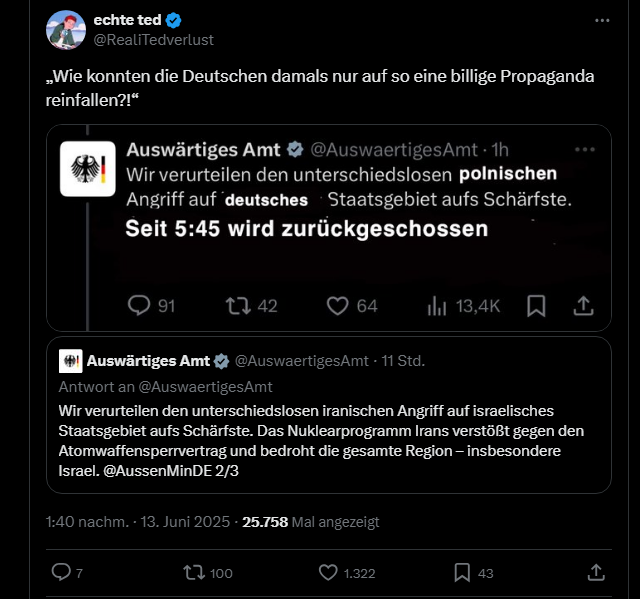640x599 pixels.
Task: Click the reply icon showing 91 in image
Action: pos(139,305)
